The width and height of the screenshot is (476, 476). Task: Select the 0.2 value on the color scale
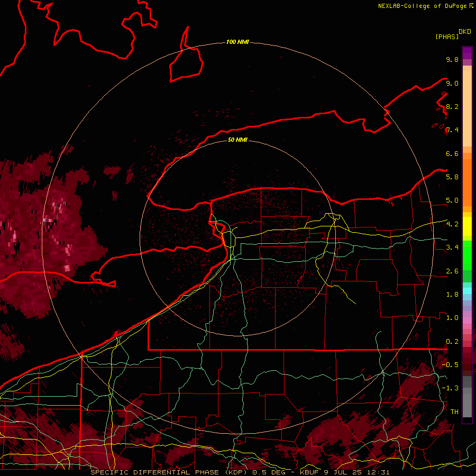(x=452, y=341)
